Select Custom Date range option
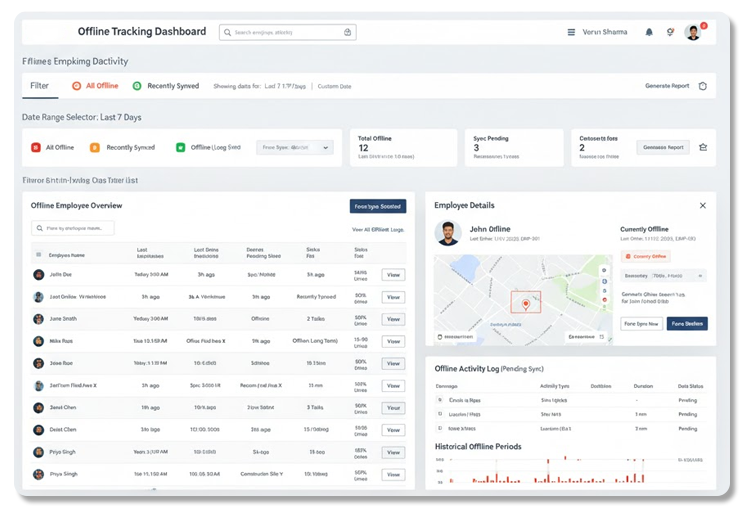This screenshot has width=746, height=507. (x=334, y=86)
